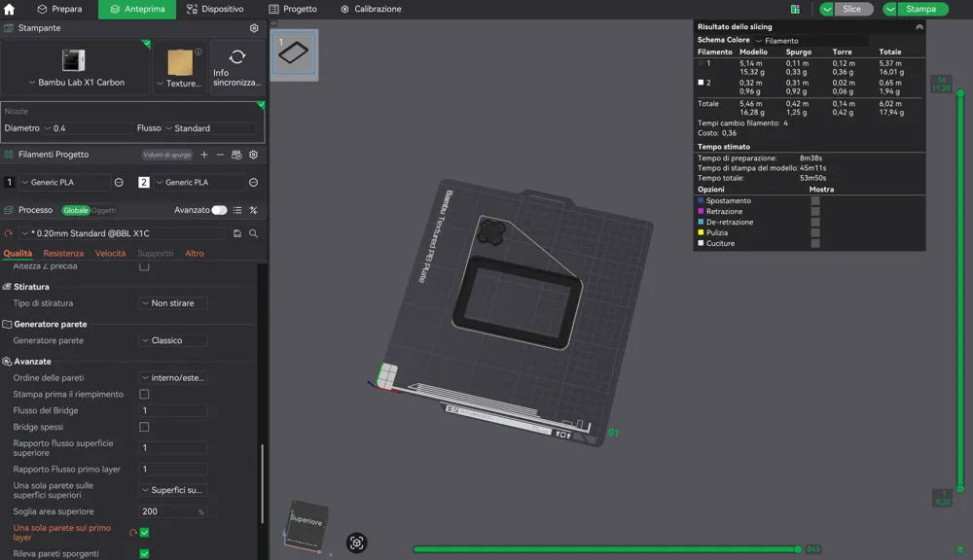The width and height of the screenshot is (973, 560).
Task: Search process settings magnifier icon
Action: (253, 233)
